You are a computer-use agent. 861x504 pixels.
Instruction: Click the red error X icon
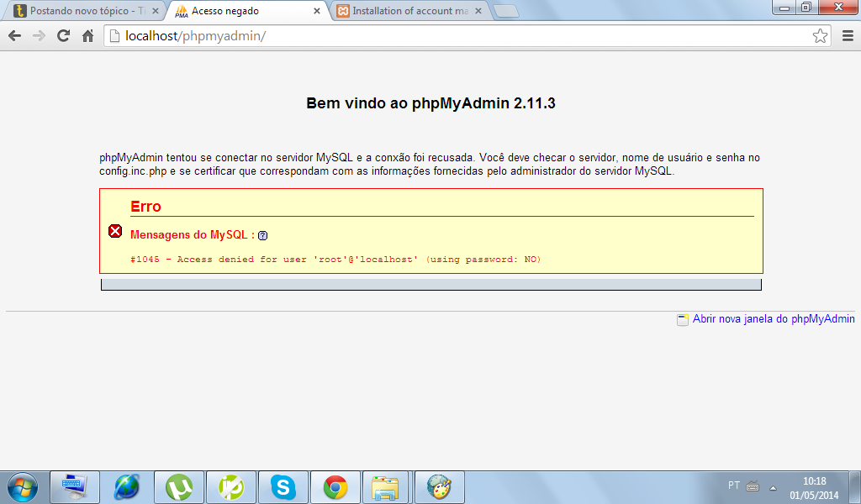[115, 232]
